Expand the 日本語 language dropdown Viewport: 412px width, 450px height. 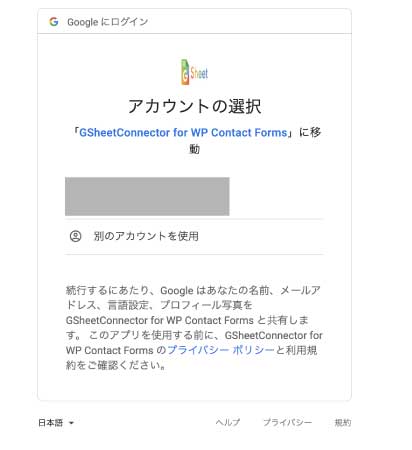56,423
